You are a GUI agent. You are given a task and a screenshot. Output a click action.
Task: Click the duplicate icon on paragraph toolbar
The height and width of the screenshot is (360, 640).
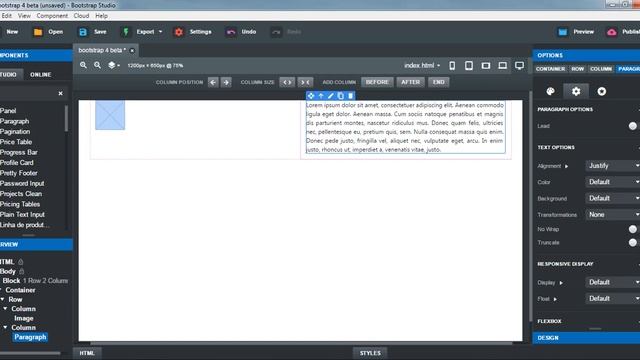click(341, 96)
